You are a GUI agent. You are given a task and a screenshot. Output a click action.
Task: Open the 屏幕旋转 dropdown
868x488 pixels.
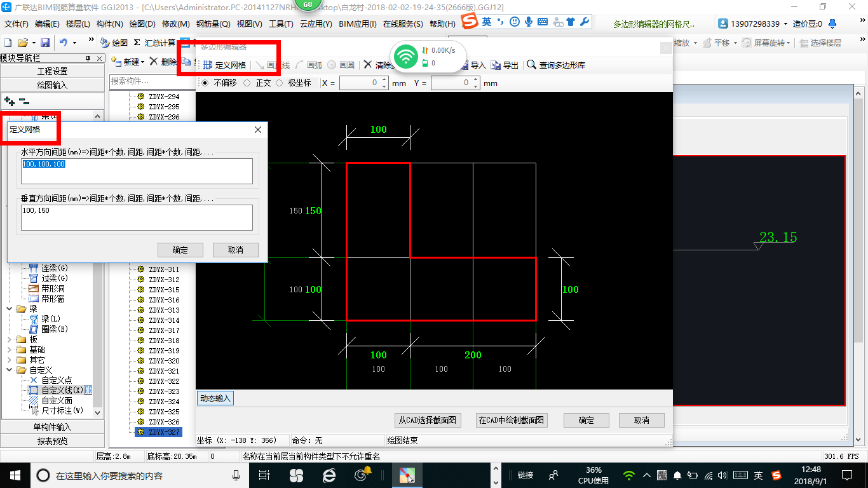point(789,43)
